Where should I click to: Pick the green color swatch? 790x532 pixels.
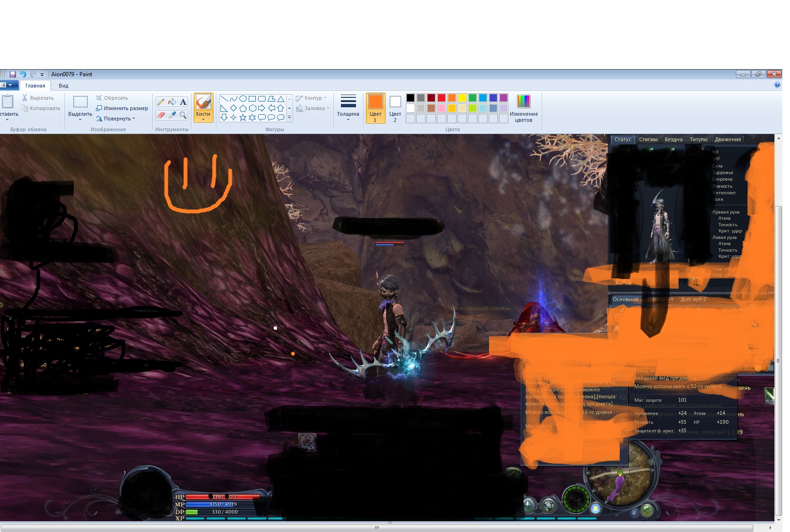tap(473, 98)
